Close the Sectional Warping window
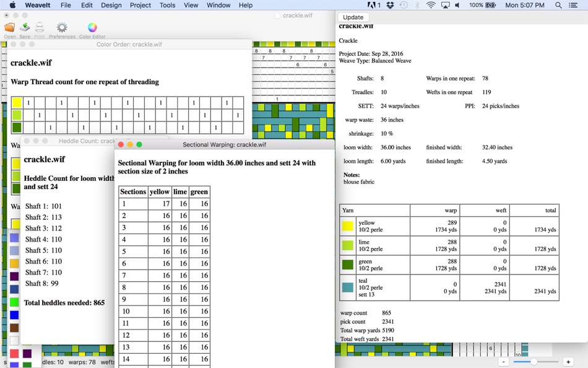 coord(121,144)
